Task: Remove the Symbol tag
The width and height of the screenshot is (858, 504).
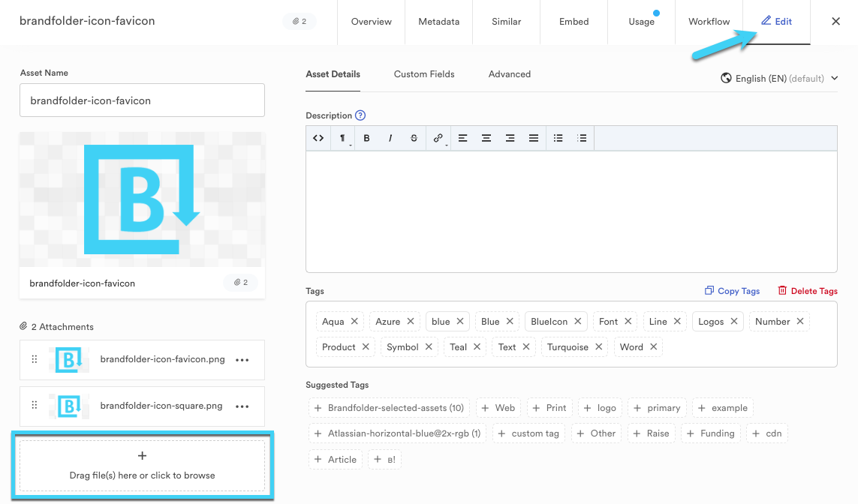Action: (429, 347)
